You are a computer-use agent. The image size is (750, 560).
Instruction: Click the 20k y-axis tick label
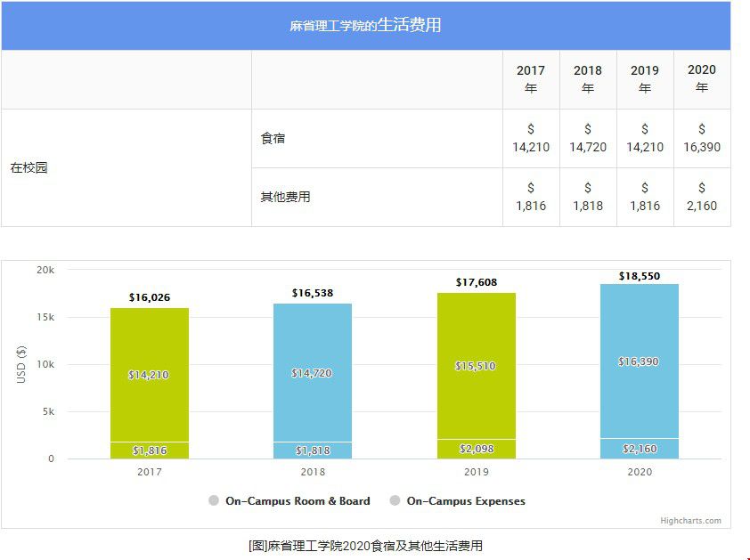45,270
